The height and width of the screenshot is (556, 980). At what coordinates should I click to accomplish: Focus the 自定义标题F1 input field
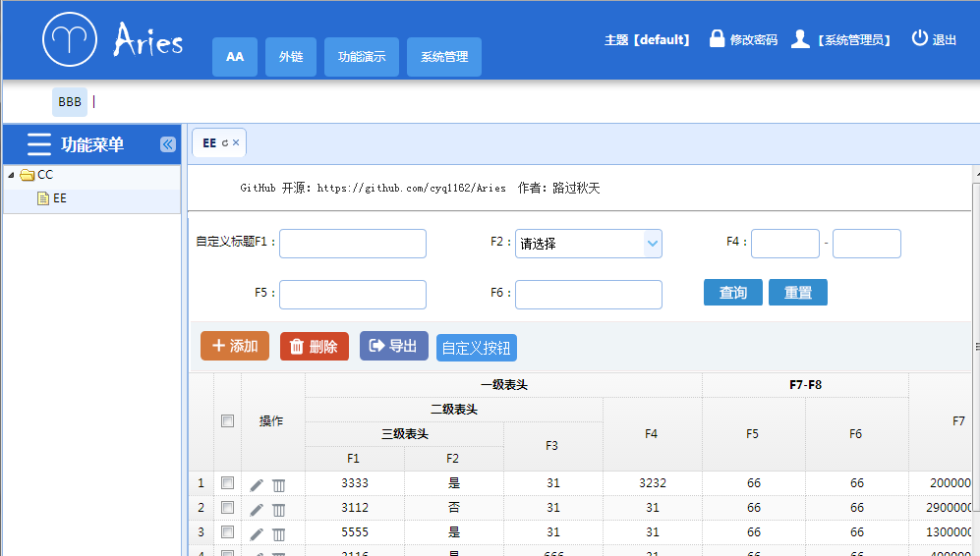tap(353, 244)
